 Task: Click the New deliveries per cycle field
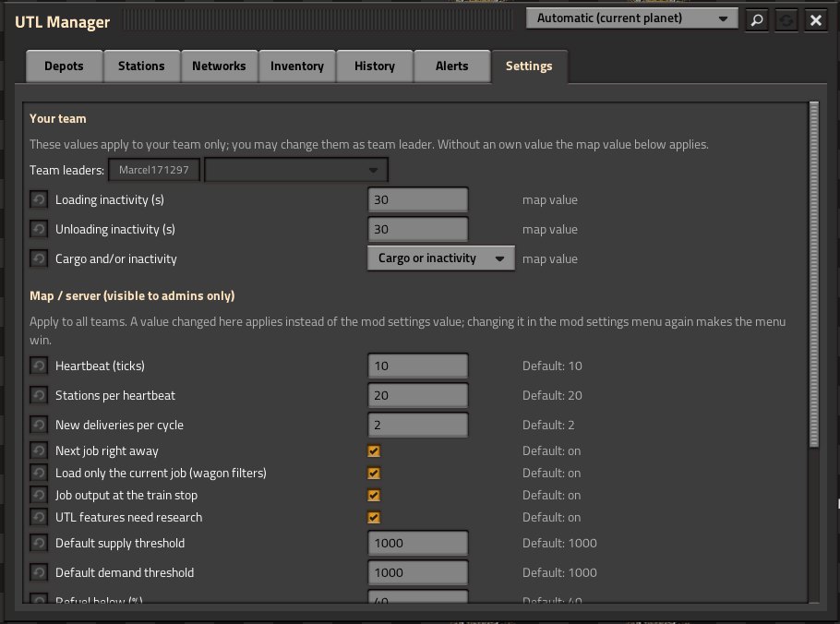point(418,425)
